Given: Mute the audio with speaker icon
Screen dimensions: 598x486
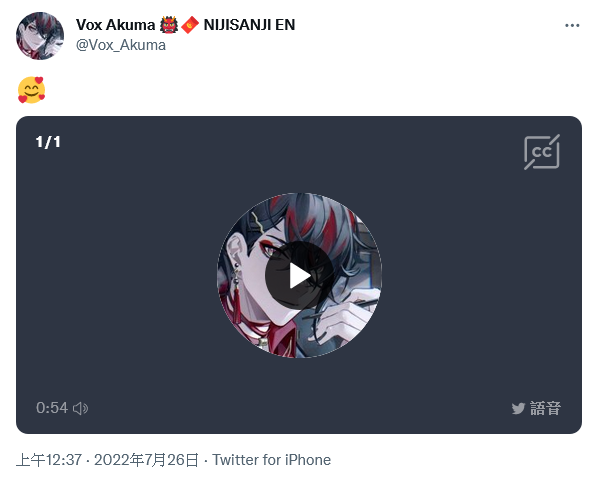Looking at the screenshot, I should tap(80, 408).
